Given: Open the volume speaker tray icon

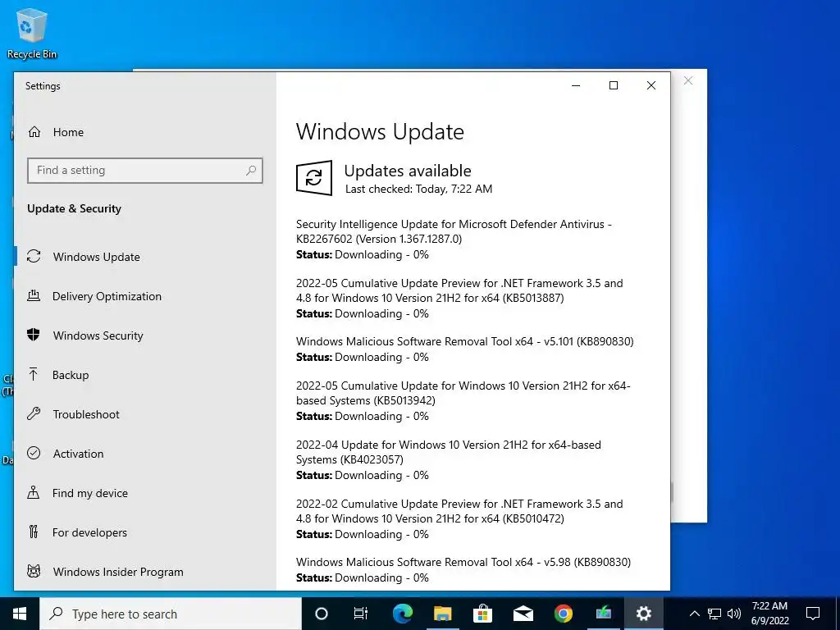Looking at the screenshot, I should 734,614.
